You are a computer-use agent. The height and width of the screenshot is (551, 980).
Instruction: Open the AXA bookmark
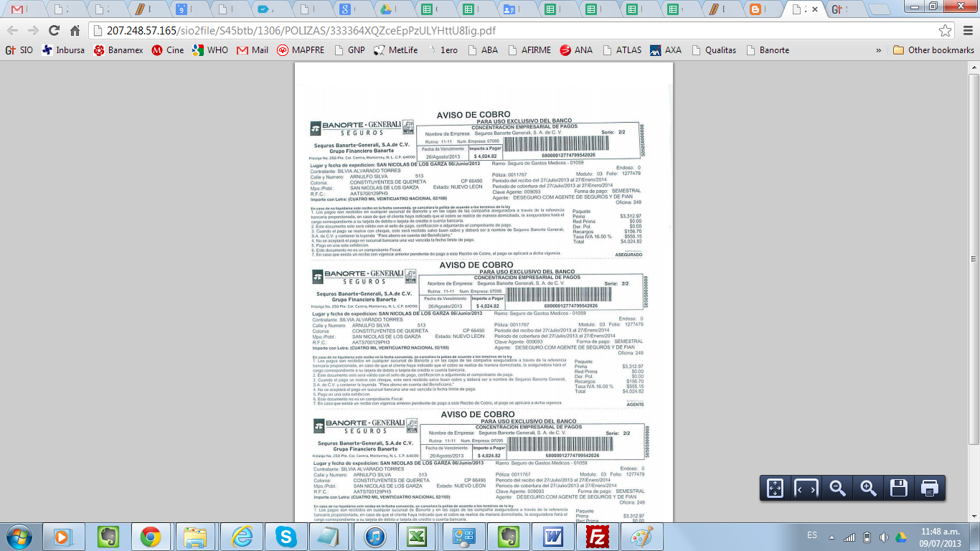coord(666,50)
